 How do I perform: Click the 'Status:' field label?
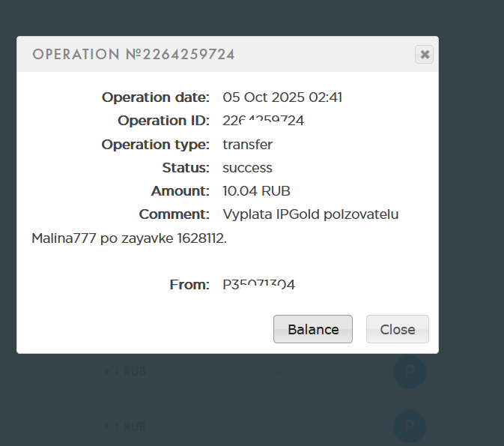click(x=186, y=167)
